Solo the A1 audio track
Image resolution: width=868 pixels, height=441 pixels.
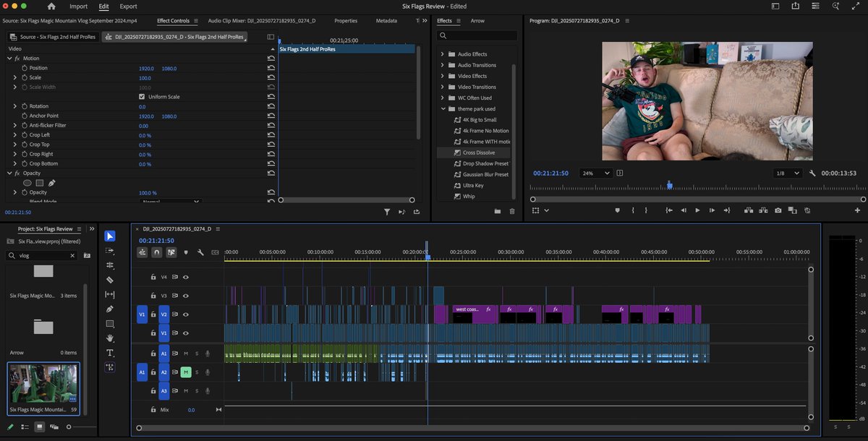coord(196,353)
